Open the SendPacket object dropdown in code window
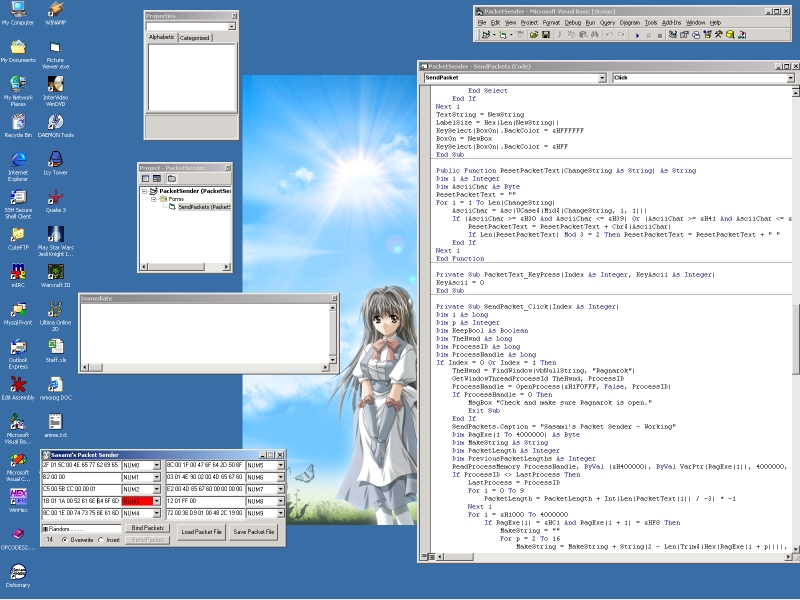Image resolution: width=800 pixels, height=600 pixels. [602, 78]
